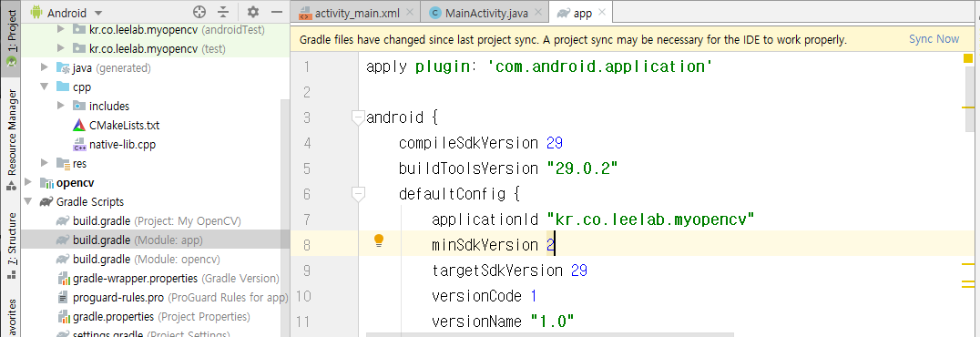Select build.gradle (Project: My OpenCV)
The height and width of the screenshot is (337, 980).
click(x=157, y=220)
